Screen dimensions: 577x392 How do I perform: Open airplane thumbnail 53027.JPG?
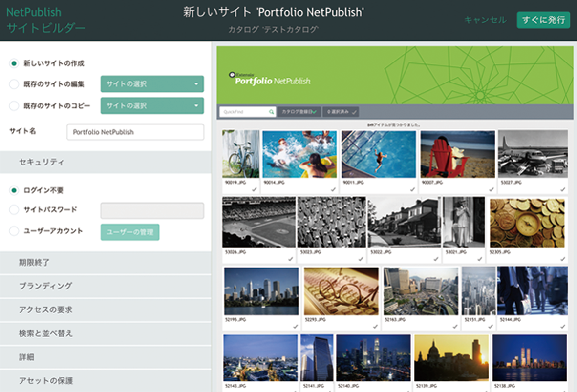pyautogui.click(x=533, y=154)
